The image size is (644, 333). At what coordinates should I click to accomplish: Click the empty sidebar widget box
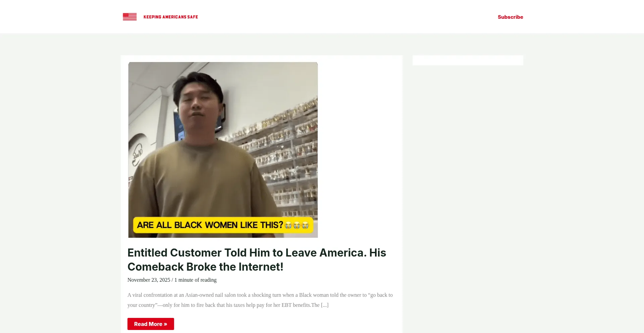pyautogui.click(x=468, y=60)
